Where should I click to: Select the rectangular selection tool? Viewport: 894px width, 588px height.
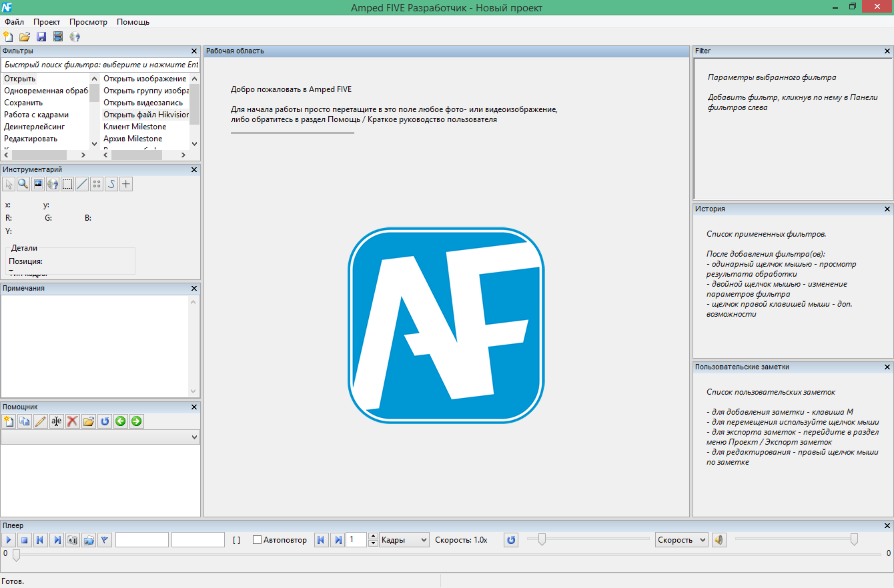(x=67, y=184)
